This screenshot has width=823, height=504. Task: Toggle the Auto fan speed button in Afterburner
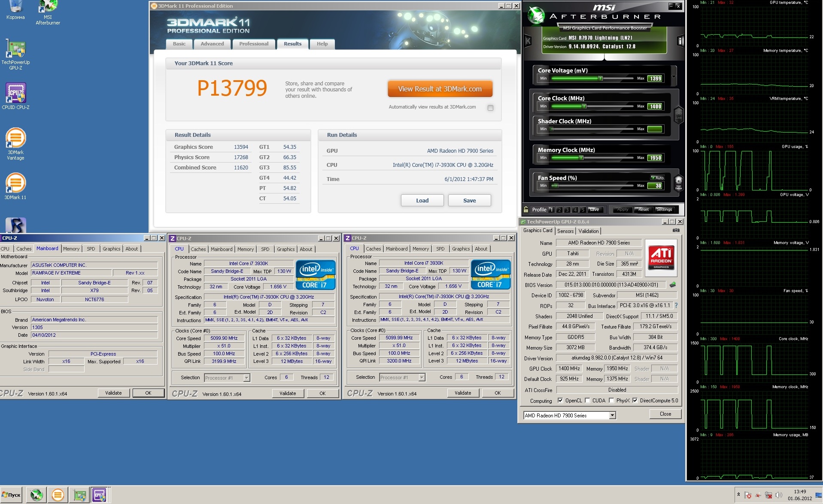[x=657, y=178]
